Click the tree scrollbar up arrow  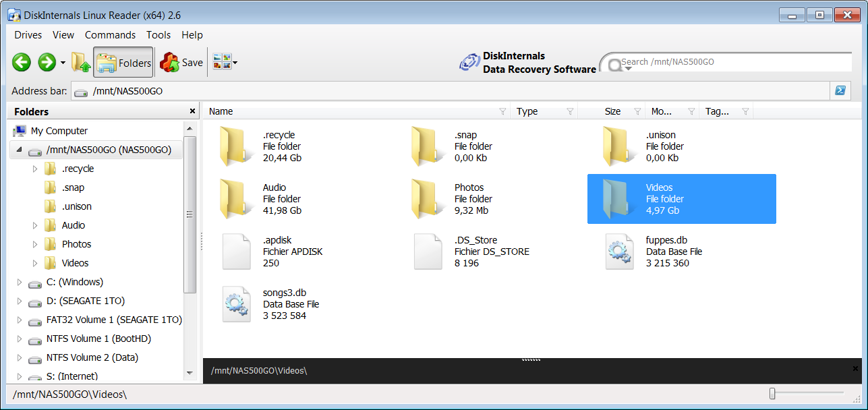coord(190,127)
